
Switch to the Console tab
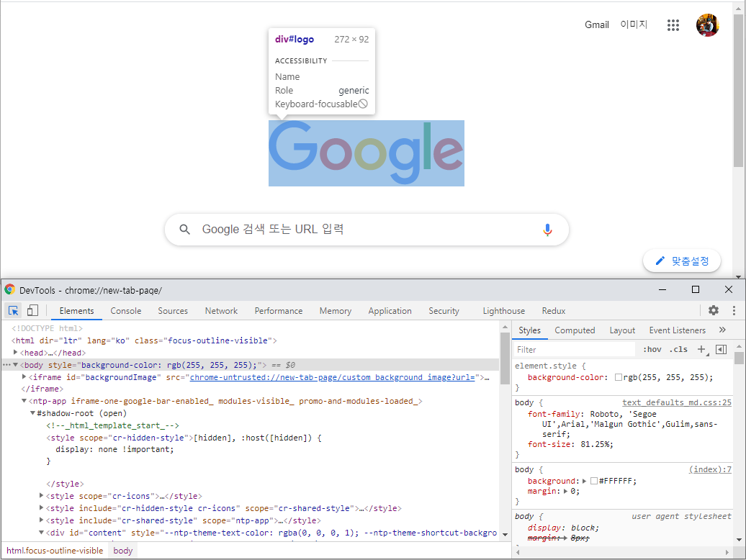(125, 310)
